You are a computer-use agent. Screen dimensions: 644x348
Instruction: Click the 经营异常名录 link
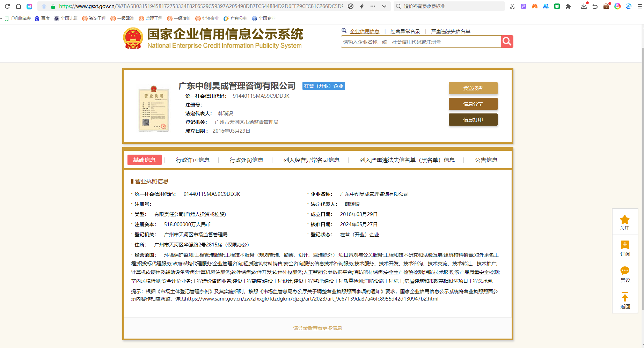(405, 31)
